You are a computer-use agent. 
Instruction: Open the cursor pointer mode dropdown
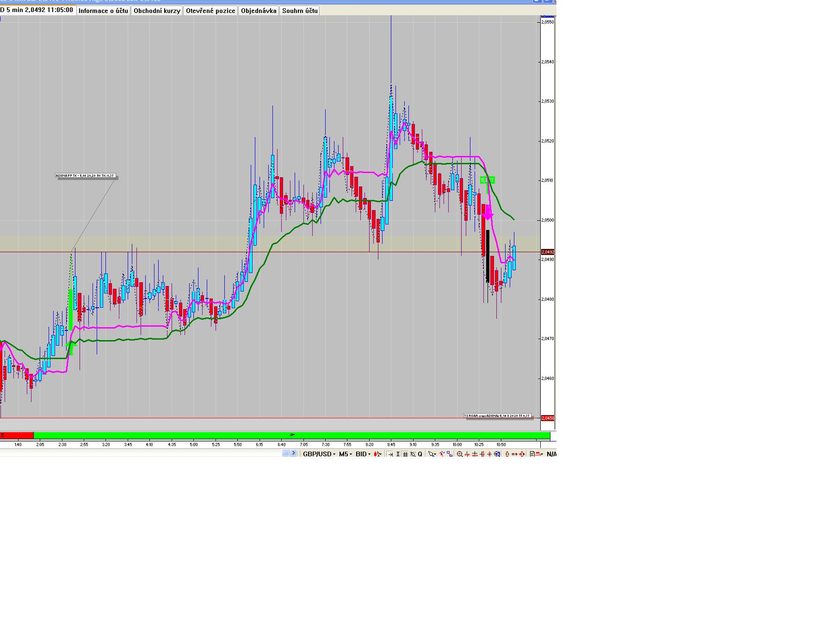click(x=432, y=454)
